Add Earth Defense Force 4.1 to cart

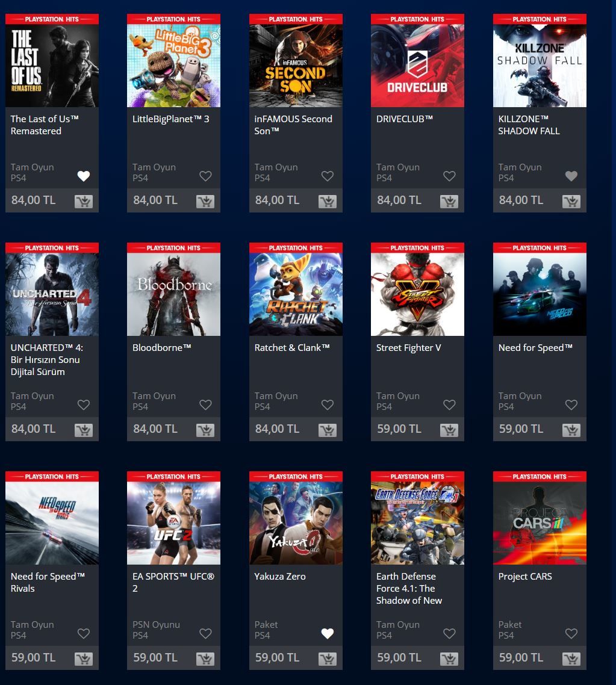point(449,659)
